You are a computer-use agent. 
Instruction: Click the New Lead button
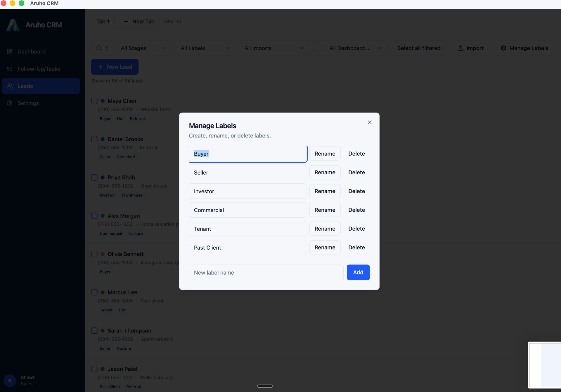click(x=115, y=67)
